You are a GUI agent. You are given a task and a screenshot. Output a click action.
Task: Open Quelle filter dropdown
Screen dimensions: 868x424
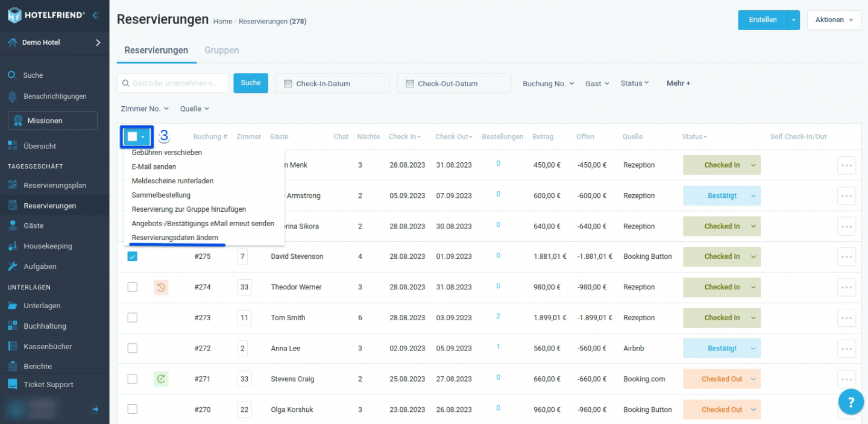tap(195, 109)
